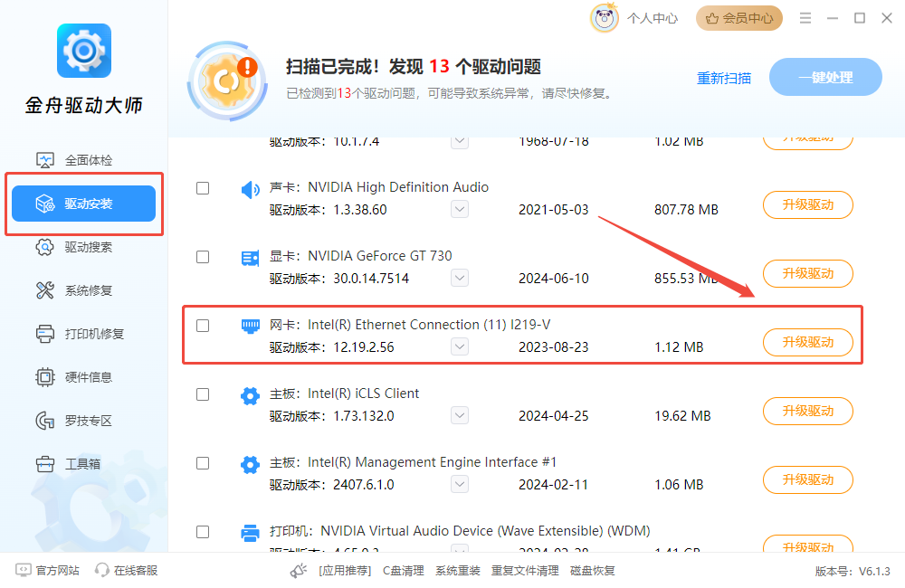Open version dropdown for 30.0.14.7514
Screen dimensions: 905x588
[x=460, y=278]
